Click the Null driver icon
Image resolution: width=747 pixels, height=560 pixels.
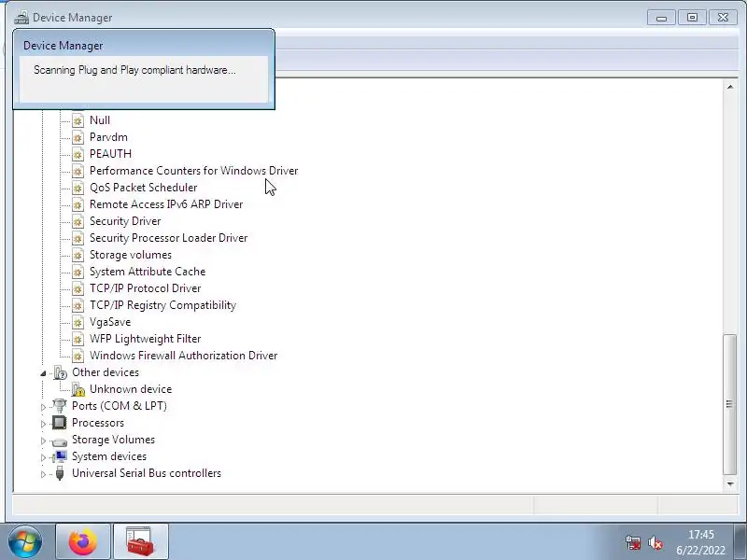(x=78, y=120)
